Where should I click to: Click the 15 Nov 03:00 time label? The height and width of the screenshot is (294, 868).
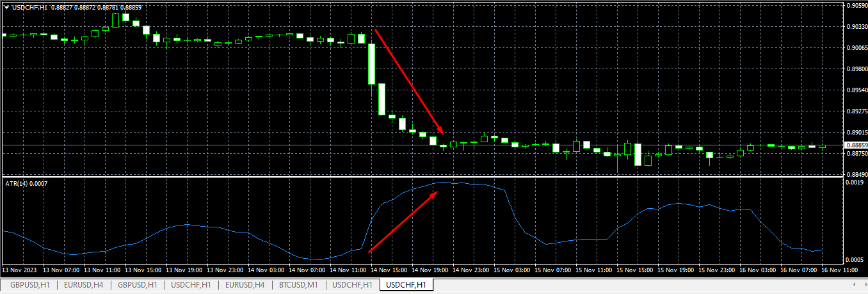513,270
